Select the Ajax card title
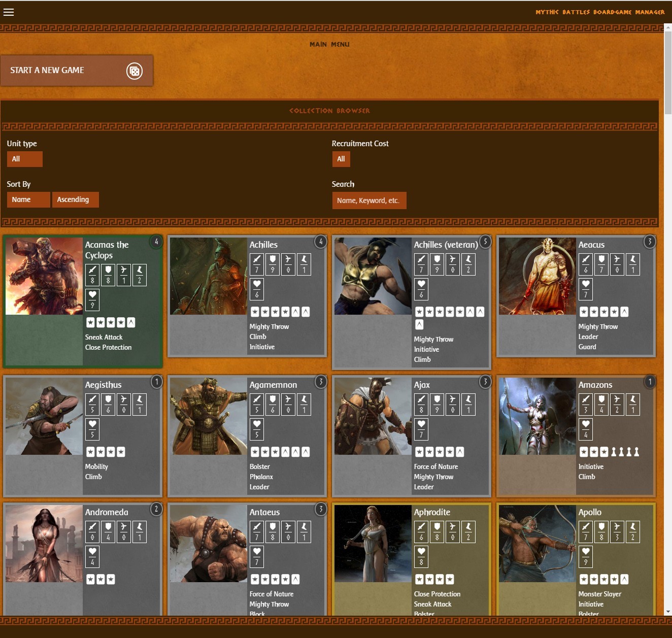 click(422, 385)
